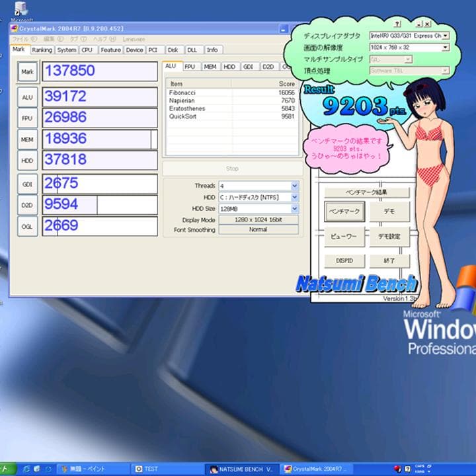Switch to CrystalMark 2004R7 taskbar item
The image size is (476, 476).
coord(316,469)
